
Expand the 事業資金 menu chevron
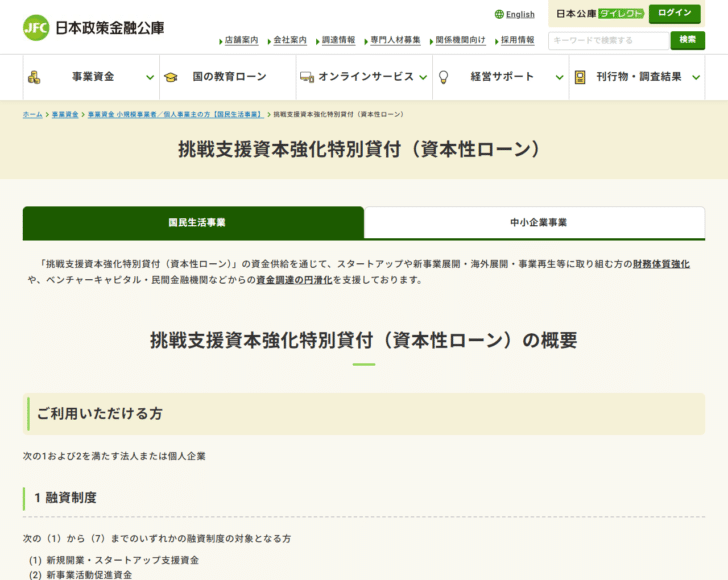pos(150,78)
